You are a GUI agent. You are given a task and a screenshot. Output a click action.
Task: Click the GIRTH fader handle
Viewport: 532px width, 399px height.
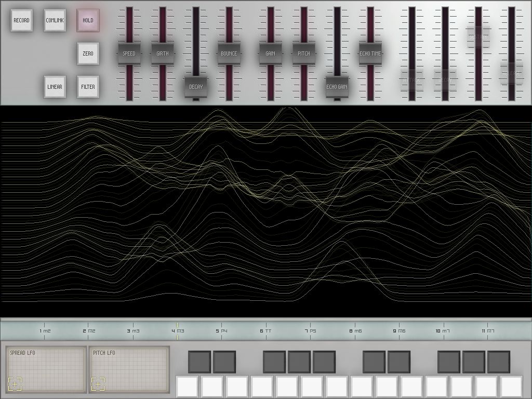coord(162,54)
